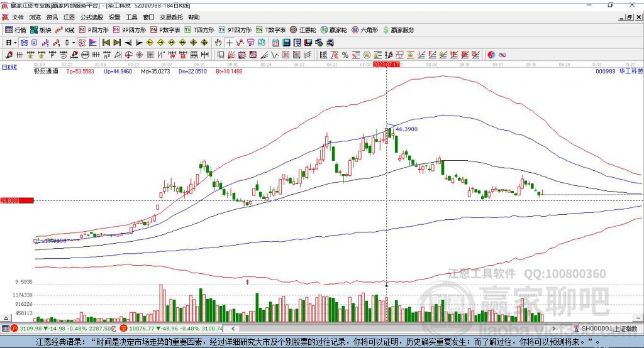Launch the 江恩轮 Gann wheel
The height and width of the screenshot is (348, 644).
click(303, 30)
